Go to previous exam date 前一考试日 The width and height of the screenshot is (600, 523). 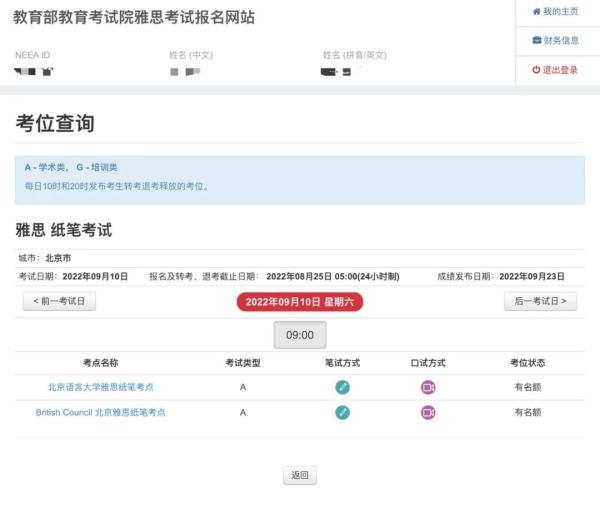tap(59, 301)
